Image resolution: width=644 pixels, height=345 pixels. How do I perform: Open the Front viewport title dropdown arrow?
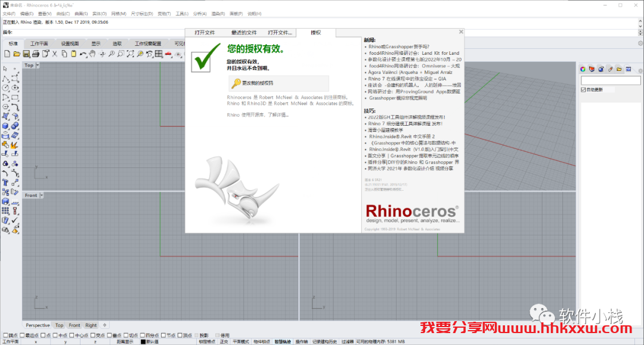pyautogui.click(x=42, y=195)
